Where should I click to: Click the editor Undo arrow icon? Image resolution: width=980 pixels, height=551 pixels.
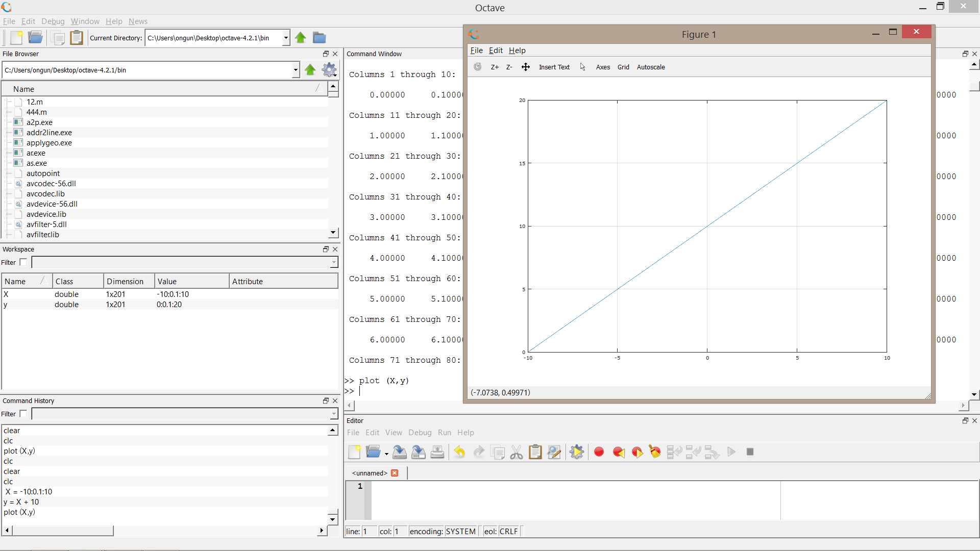[x=459, y=452]
